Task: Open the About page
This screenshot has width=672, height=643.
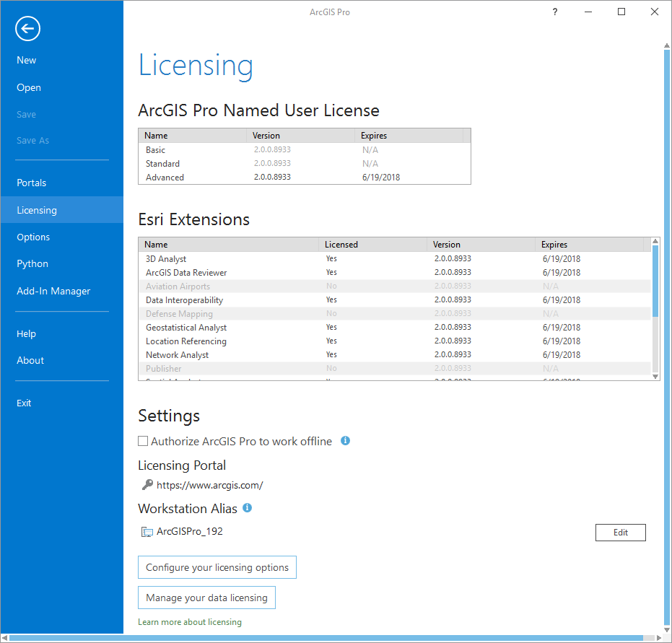Action: click(x=30, y=360)
